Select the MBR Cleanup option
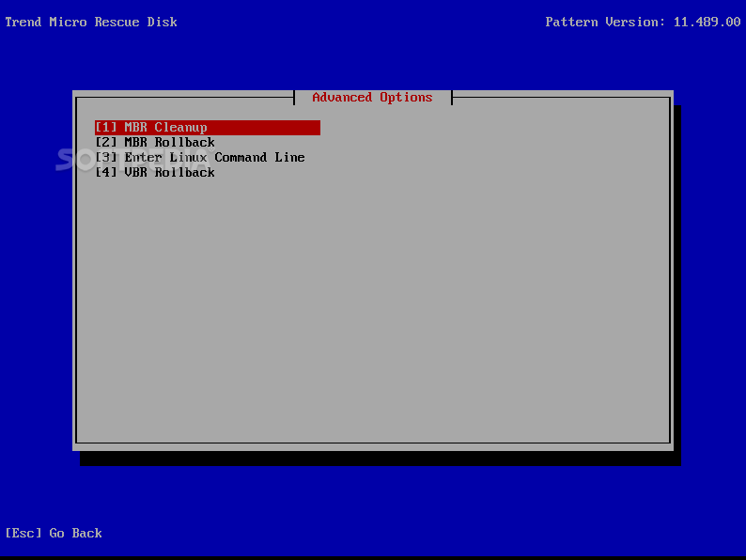 [x=208, y=128]
